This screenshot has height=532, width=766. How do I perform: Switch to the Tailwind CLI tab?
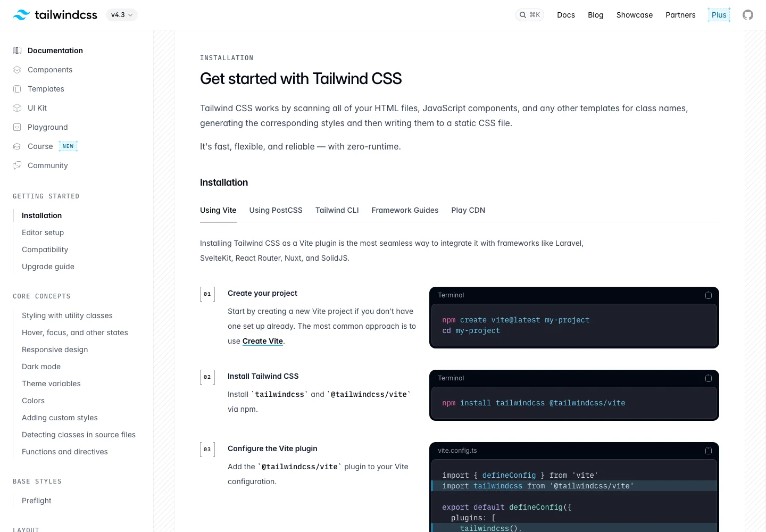point(337,210)
